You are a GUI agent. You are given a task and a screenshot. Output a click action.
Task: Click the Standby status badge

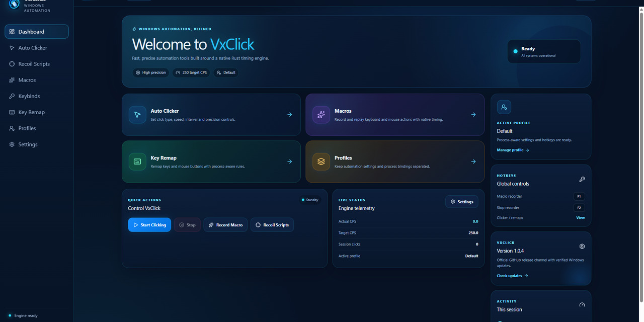tap(310, 200)
